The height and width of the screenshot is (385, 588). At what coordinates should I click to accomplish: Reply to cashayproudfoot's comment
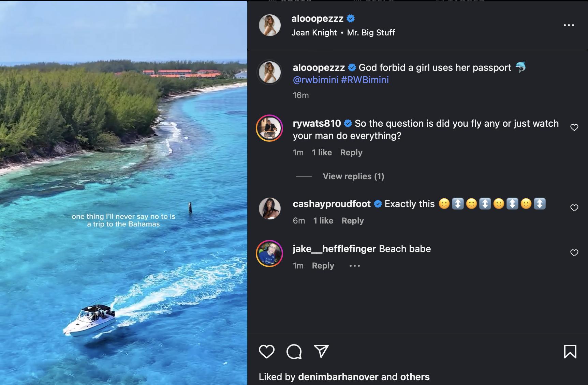coord(353,221)
